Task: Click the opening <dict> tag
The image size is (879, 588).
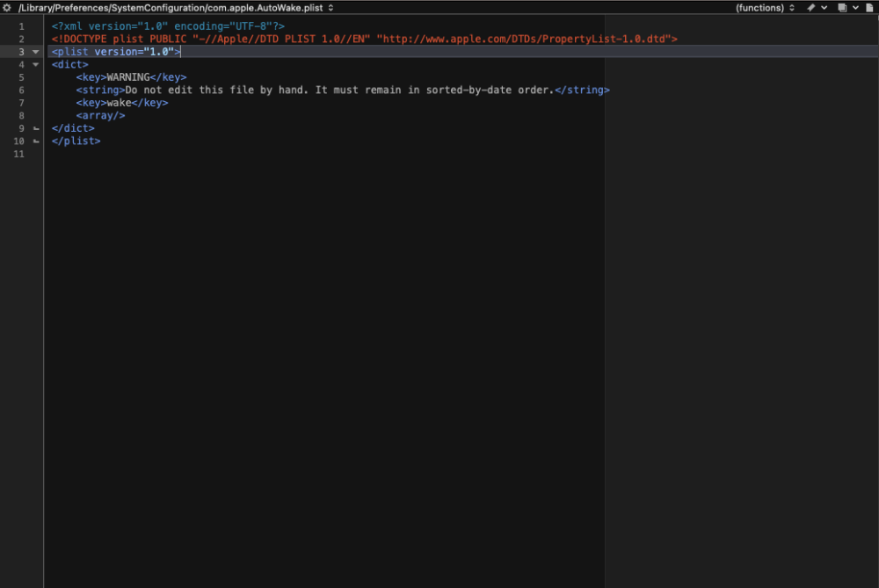Action: click(70, 64)
